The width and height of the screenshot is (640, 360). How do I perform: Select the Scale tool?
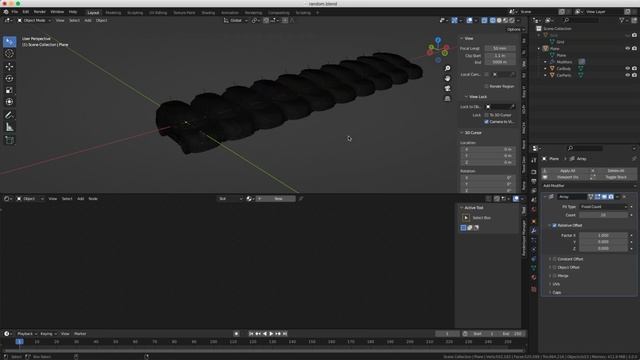point(9,90)
